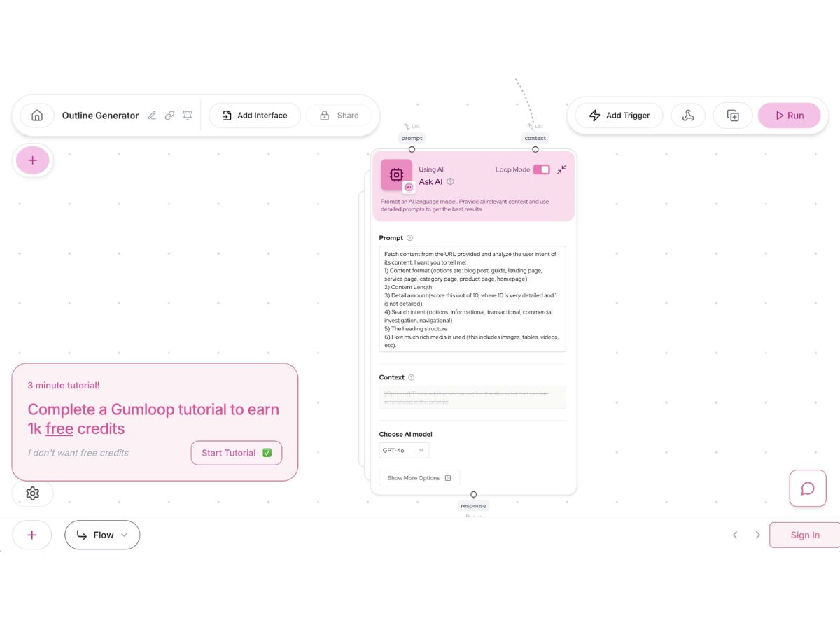Screen dimensions: 840x630
Task: Click Outline Generator title text
Action: coord(100,115)
